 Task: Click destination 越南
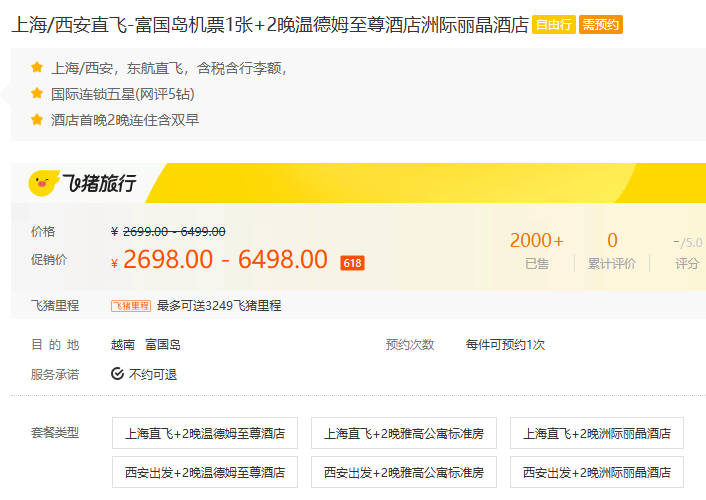pyautogui.click(x=123, y=345)
